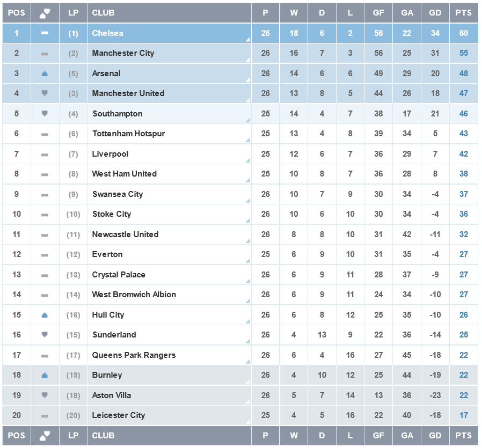Open the West Ham United club link
The height and width of the screenshot is (448, 482).
point(124,174)
